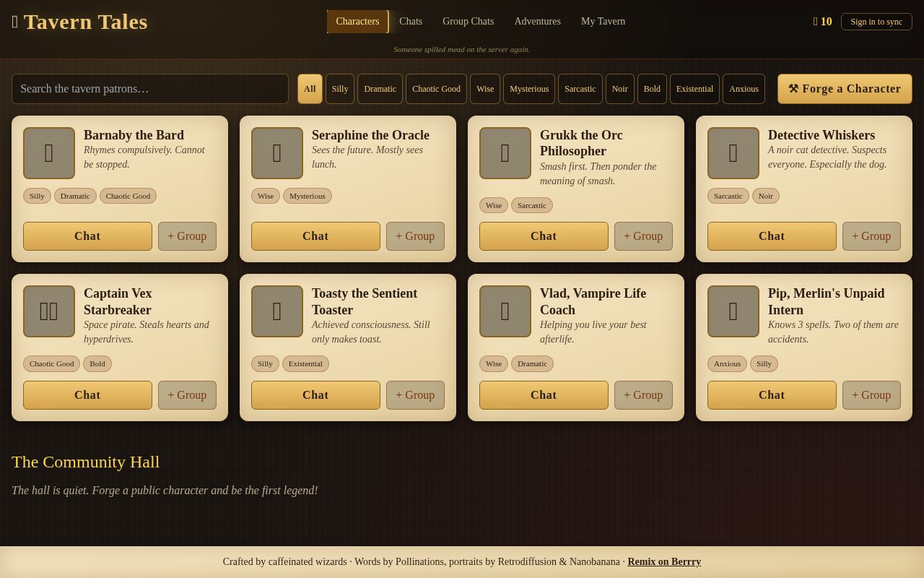924x578 pixels.
Task: Click Detective Whiskers avatar portrait
Action: [x=733, y=153]
